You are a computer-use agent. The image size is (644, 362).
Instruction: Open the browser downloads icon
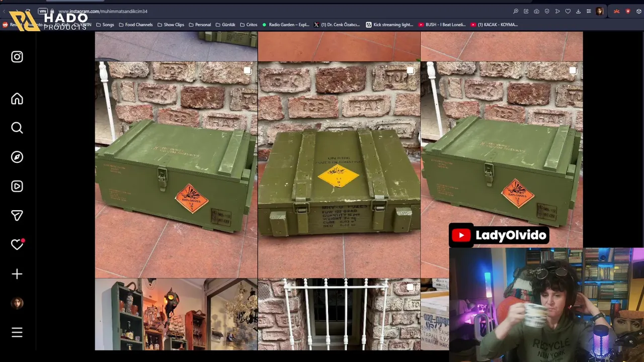(578, 11)
